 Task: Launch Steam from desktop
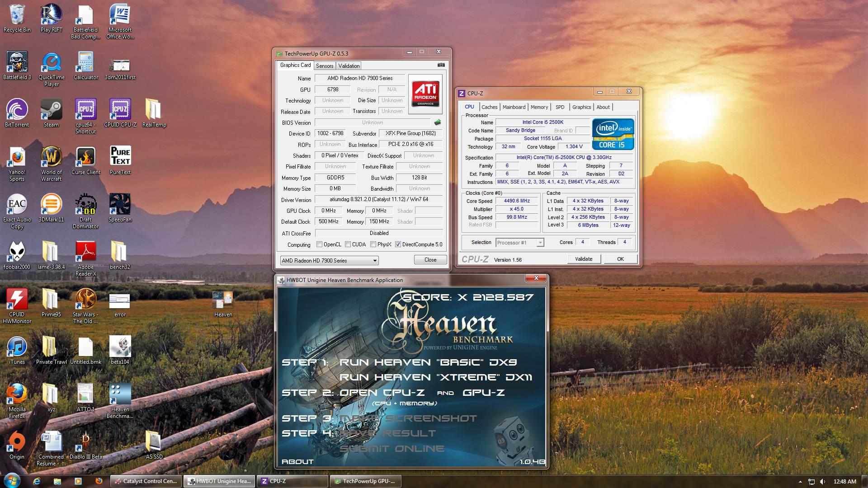[x=52, y=113]
